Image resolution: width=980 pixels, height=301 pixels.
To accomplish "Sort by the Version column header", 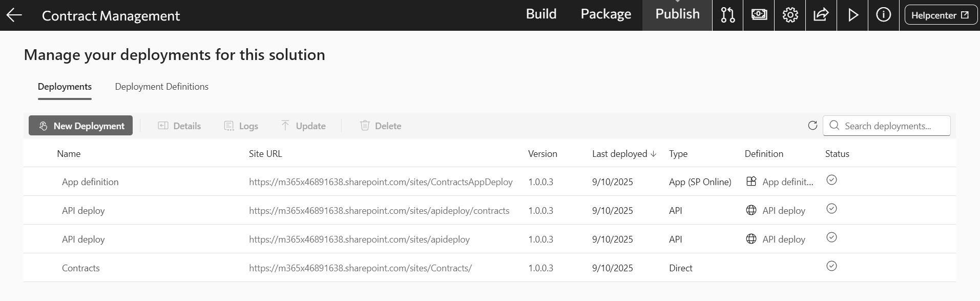I will (x=543, y=154).
